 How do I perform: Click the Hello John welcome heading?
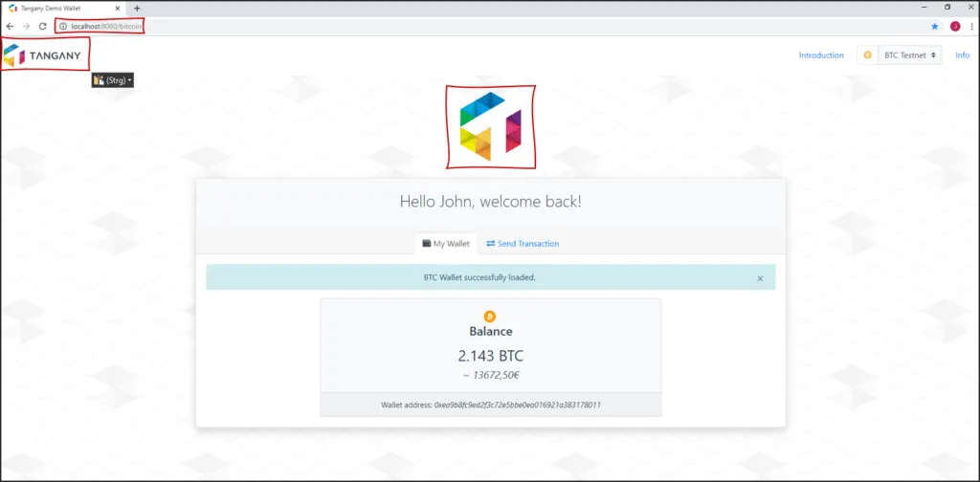pyautogui.click(x=491, y=202)
